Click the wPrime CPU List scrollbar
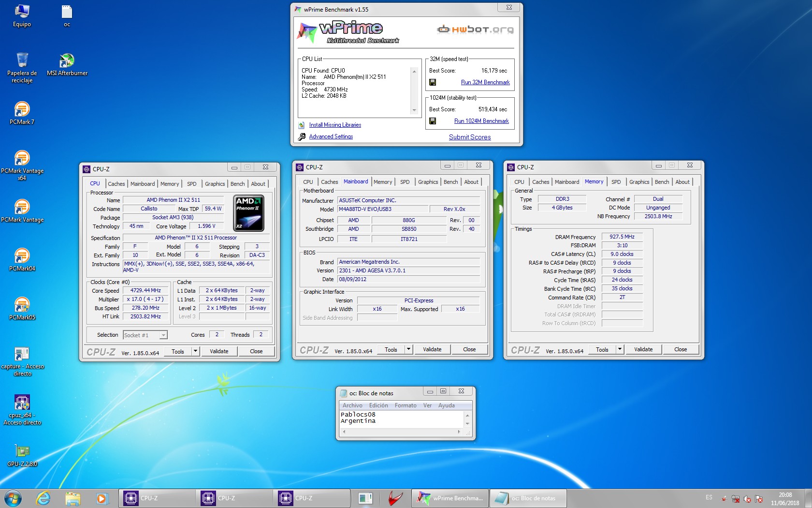This screenshot has width=812, height=508. 414,90
